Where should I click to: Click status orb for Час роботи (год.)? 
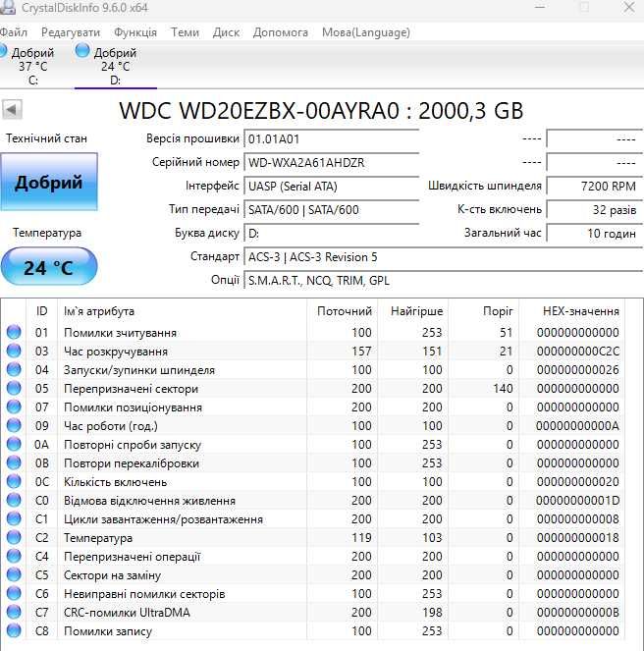pyautogui.click(x=14, y=425)
